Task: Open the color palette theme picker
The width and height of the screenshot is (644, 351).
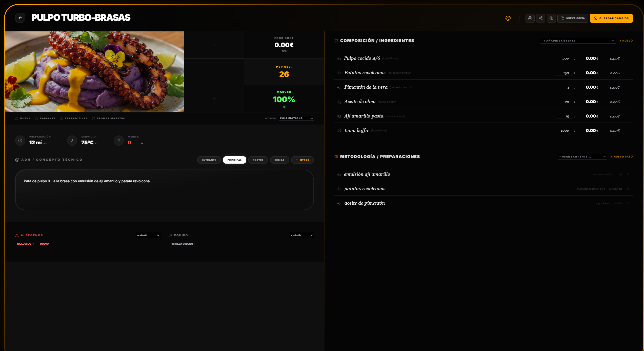Action: (x=508, y=18)
